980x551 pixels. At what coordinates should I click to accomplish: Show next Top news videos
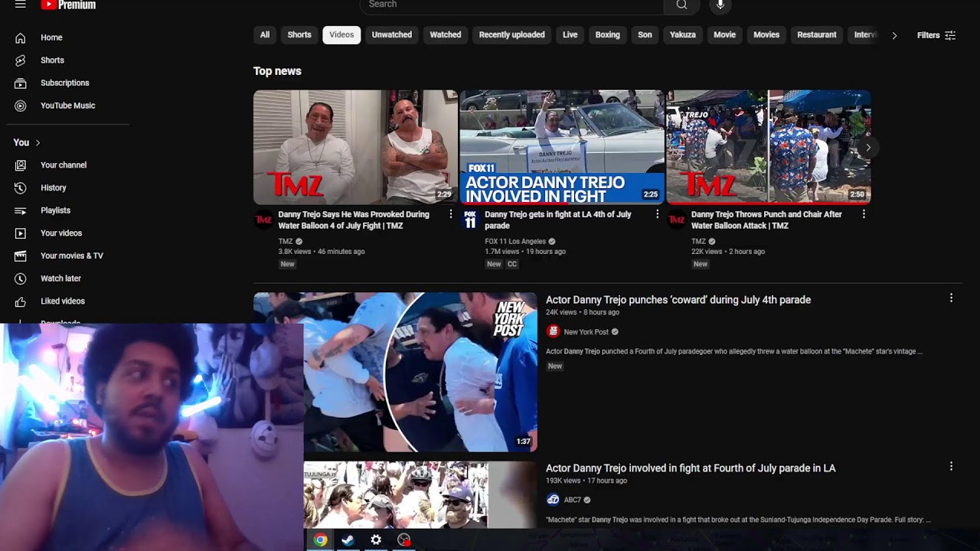[x=867, y=147]
